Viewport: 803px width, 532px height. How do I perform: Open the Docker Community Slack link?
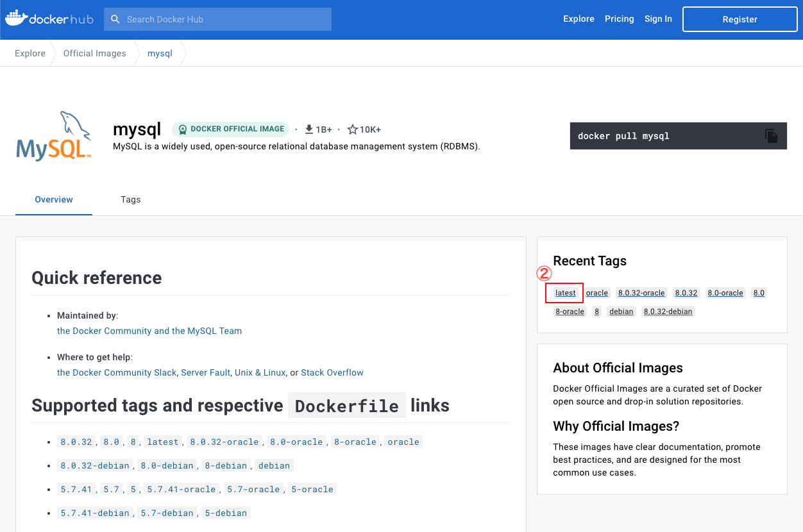[x=117, y=372]
